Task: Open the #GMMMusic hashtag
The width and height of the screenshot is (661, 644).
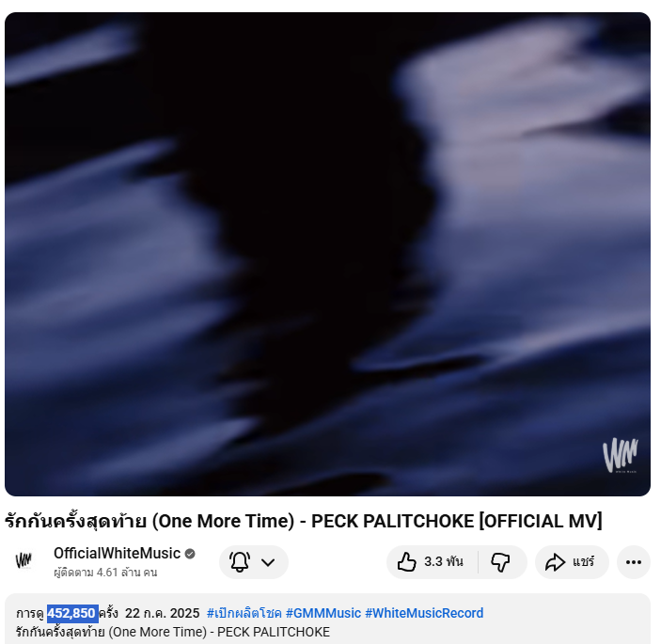Action: (323, 613)
